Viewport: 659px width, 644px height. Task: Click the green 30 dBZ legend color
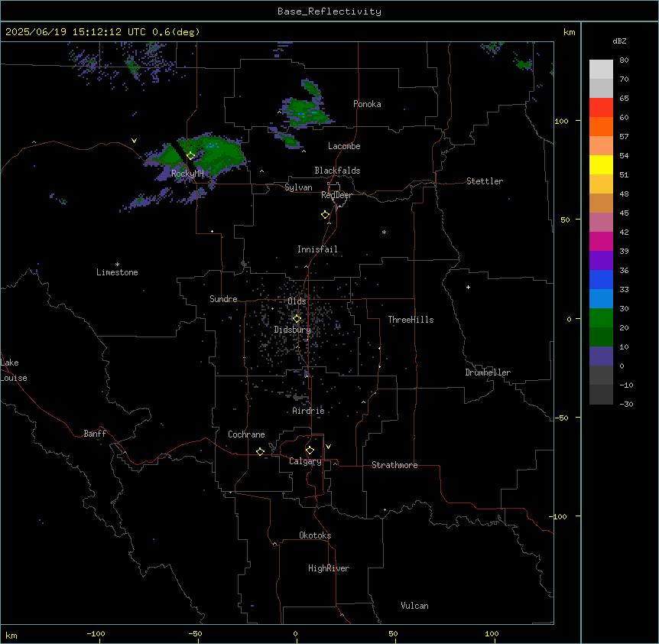(601, 318)
